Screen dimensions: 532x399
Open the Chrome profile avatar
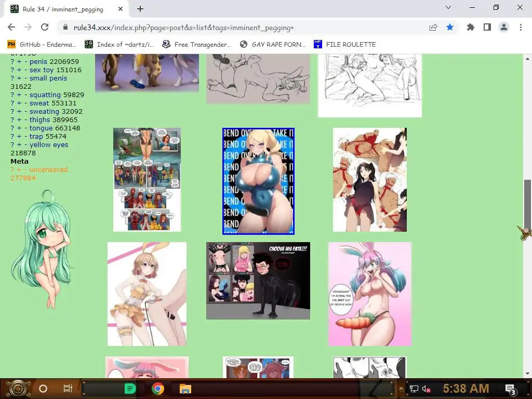tap(504, 27)
